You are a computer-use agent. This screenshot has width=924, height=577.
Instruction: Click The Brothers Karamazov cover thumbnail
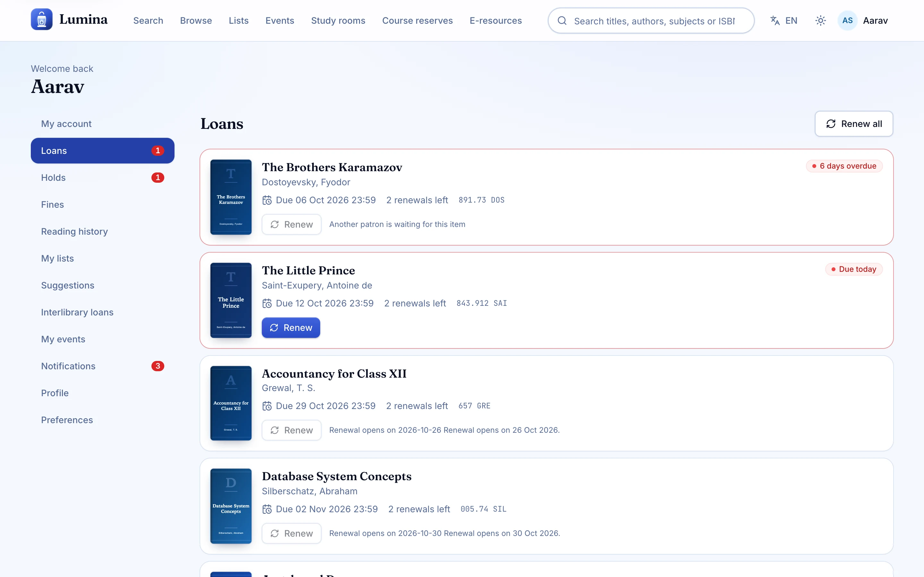231,197
